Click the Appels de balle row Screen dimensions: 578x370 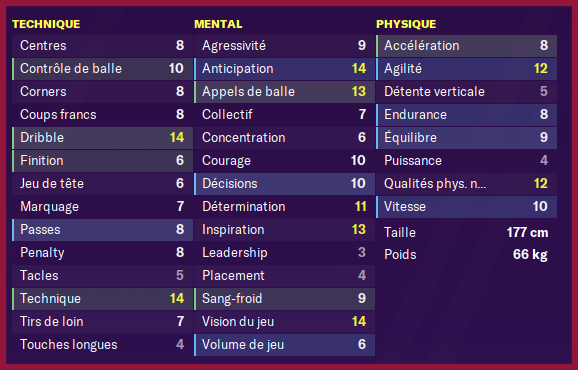285,92
